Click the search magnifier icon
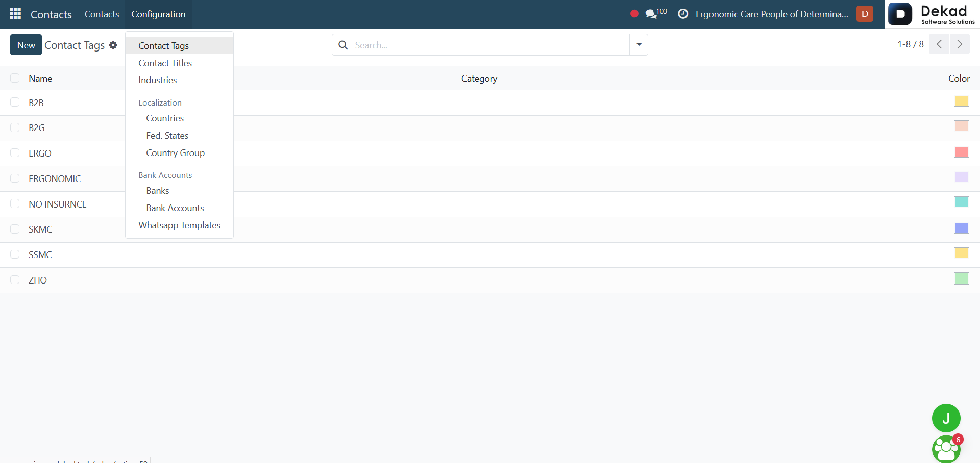The height and width of the screenshot is (463, 980). (x=344, y=45)
